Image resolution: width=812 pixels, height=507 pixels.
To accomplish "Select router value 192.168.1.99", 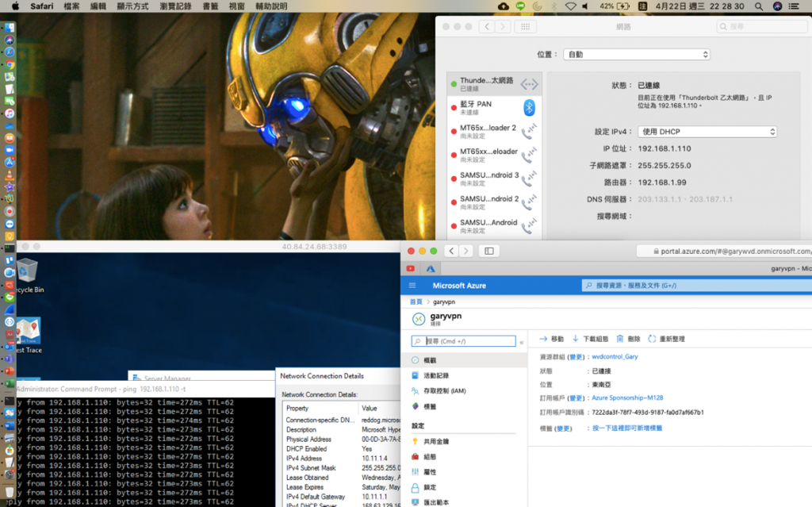I will click(x=662, y=182).
